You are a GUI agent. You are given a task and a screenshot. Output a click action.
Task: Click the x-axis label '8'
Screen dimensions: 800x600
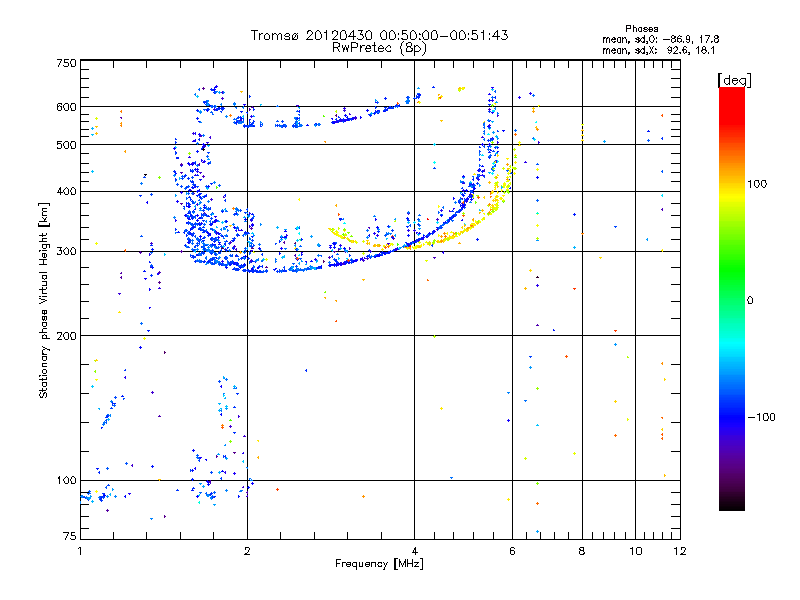click(582, 551)
